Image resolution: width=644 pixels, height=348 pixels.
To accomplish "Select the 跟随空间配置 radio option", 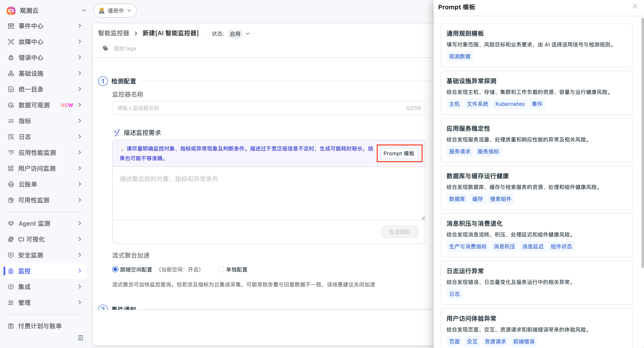I will [x=115, y=269].
